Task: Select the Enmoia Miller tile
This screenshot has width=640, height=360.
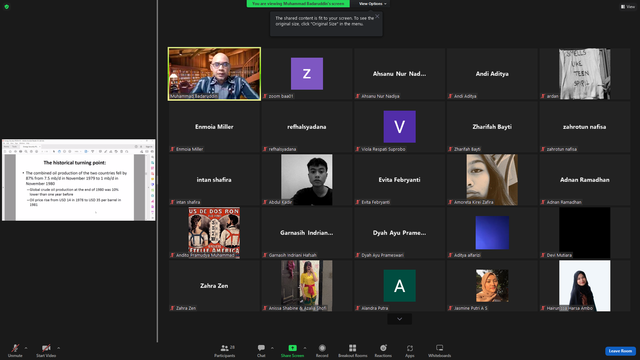Action: (214, 127)
